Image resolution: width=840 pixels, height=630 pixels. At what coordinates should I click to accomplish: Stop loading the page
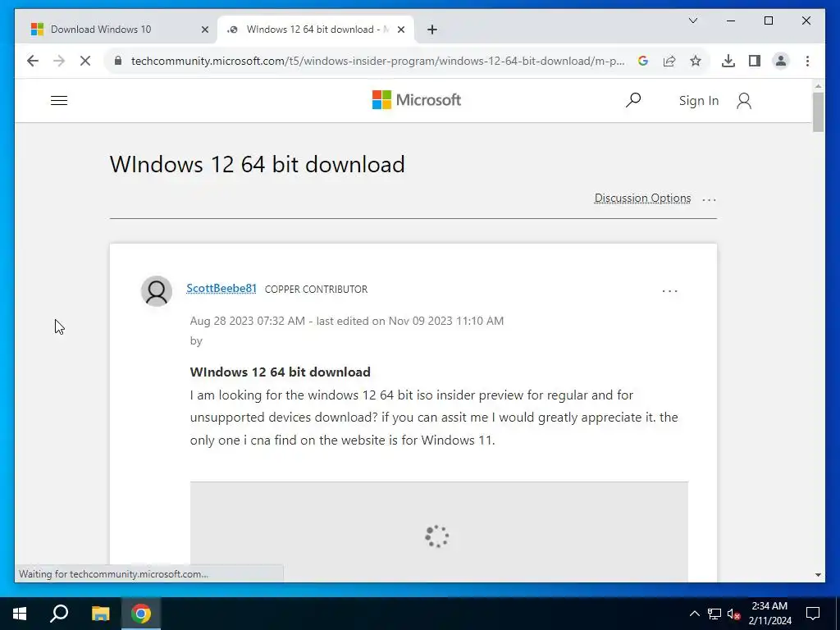(85, 61)
